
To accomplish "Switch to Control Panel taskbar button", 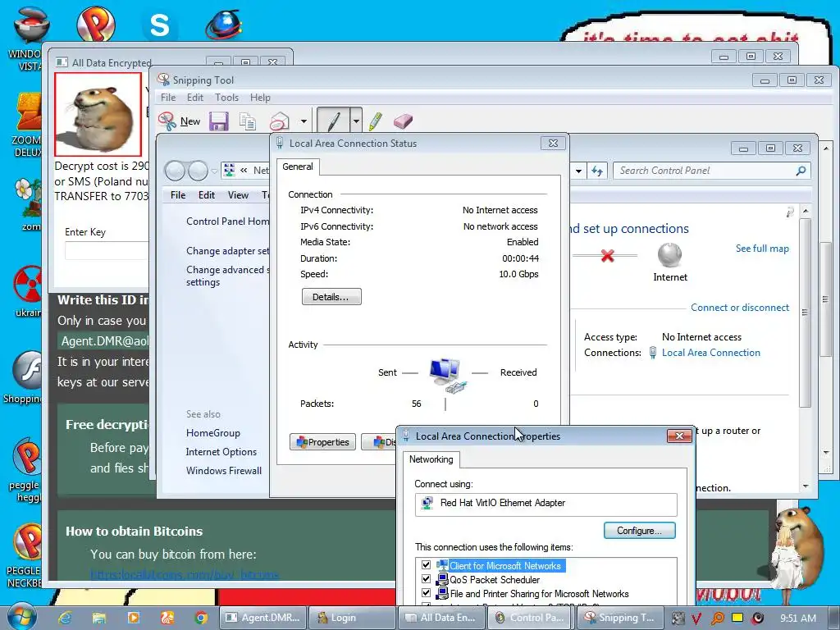I will 531,618.
